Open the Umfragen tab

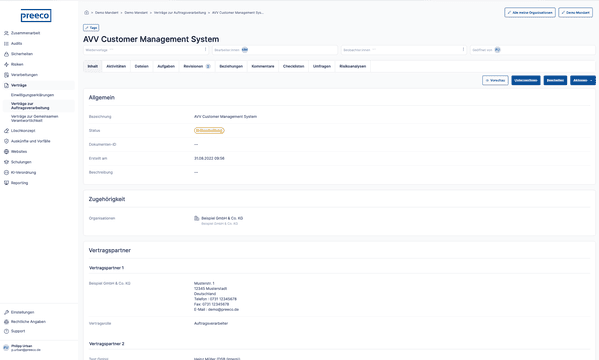coord(322,66)
